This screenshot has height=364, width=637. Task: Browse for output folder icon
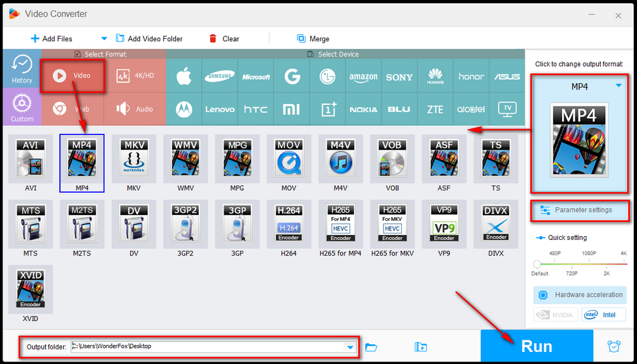(371, 347)
